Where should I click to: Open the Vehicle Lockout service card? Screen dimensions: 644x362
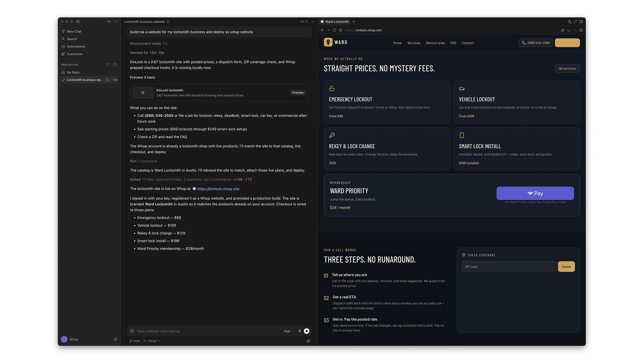point(517,102)
